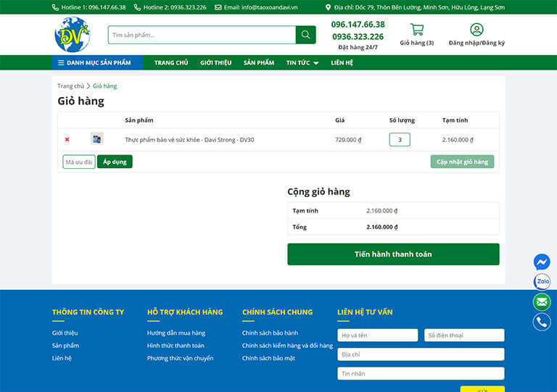
Task: Click the bold Tổng 2.160.000 ₫ value
Action: (382, 227)
